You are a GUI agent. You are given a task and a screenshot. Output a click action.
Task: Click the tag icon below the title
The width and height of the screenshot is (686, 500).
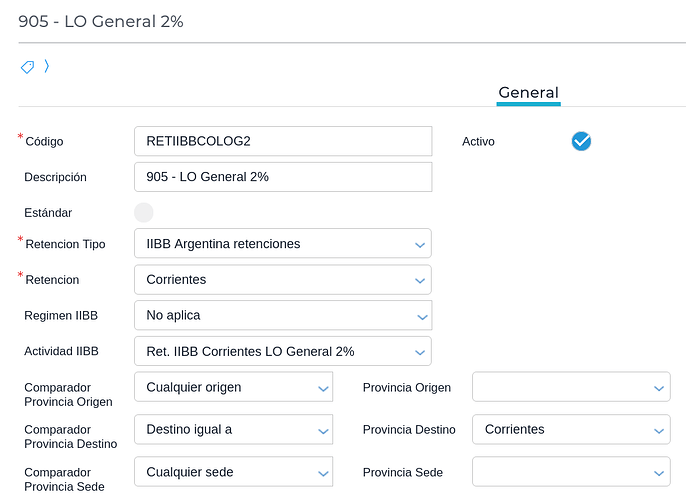coord(27,67)
